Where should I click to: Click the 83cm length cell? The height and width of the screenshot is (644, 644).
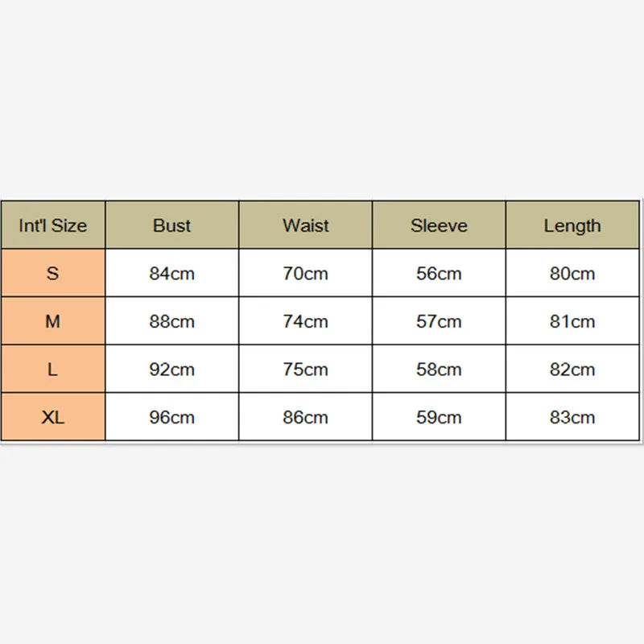tap(572, 417)
